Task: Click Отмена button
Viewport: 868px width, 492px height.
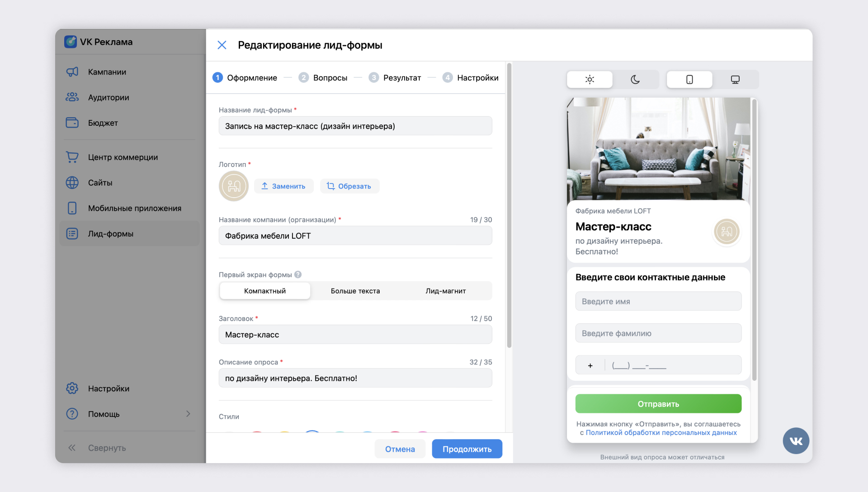Action: (x=400, y=449)
